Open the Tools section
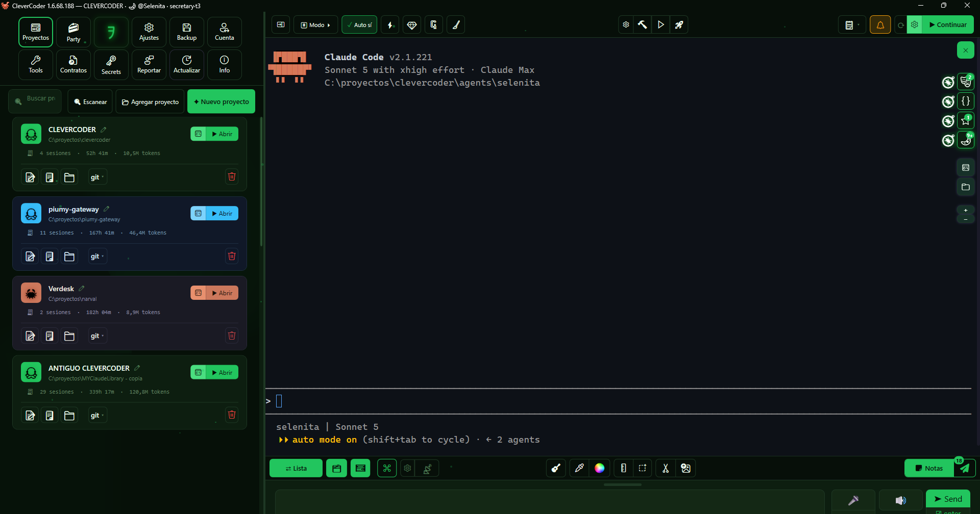 point(36,65)
